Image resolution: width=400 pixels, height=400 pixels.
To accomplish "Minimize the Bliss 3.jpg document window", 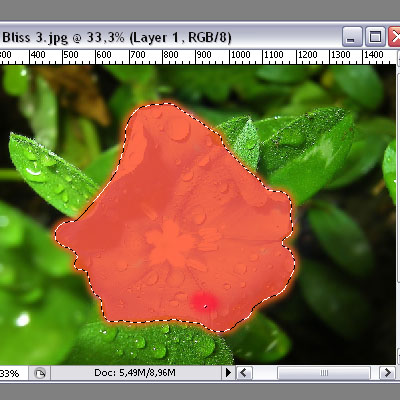I will [352, 37].
